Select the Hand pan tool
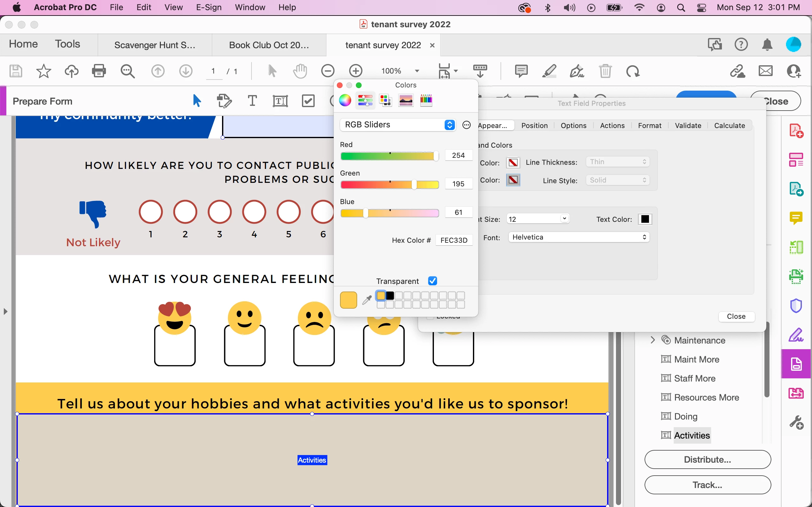 tap(300, 71)
